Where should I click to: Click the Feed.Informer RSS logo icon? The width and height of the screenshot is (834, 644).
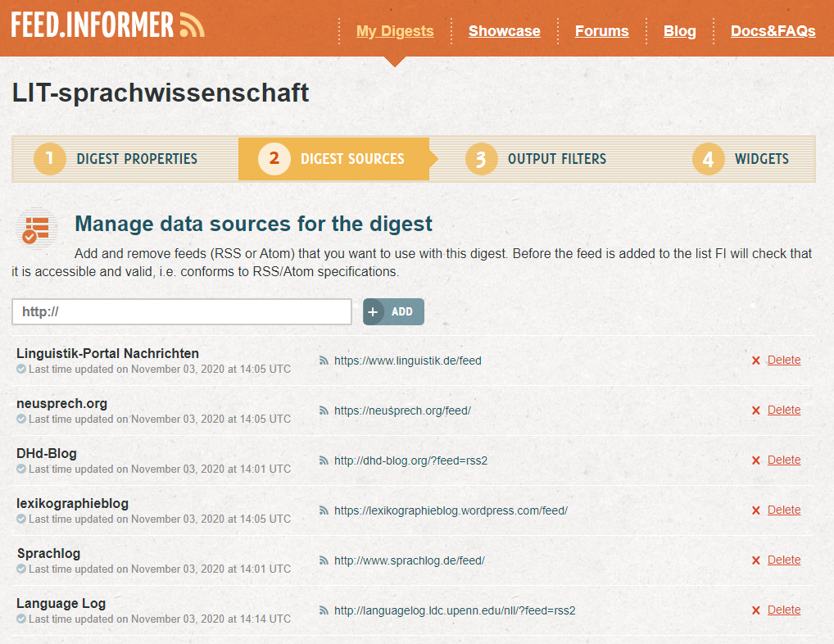tap(192, 25)
